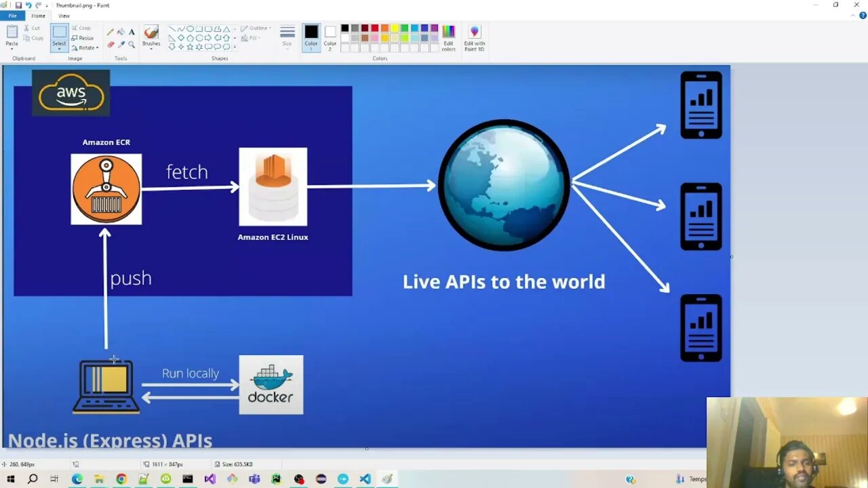The width and height of the screenshot is (868, 488).
Task: Select the Fill with color bucket tool
Action: pyautogui.click(x=121, y=32)
